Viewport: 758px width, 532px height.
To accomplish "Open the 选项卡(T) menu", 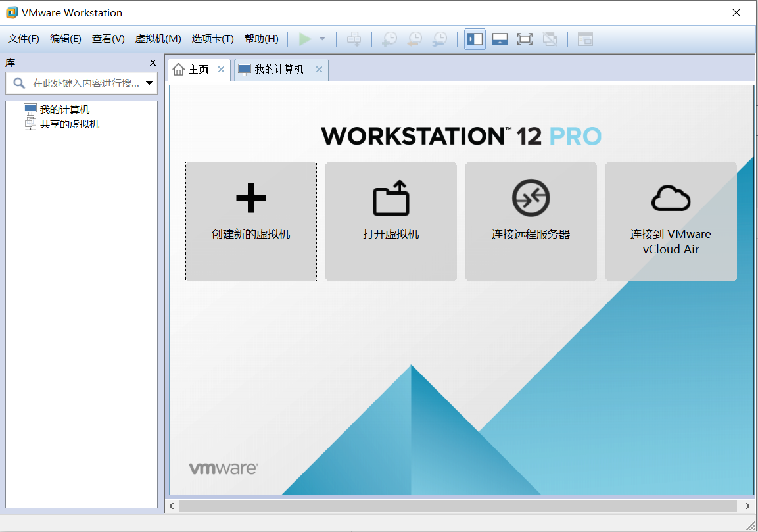I will 213,39.
